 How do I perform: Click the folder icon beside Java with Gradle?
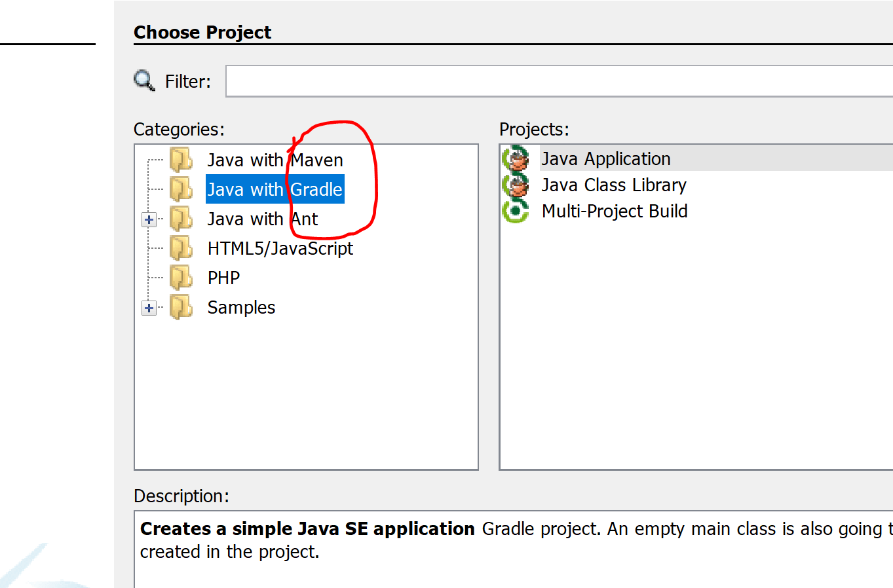(181, 189)
